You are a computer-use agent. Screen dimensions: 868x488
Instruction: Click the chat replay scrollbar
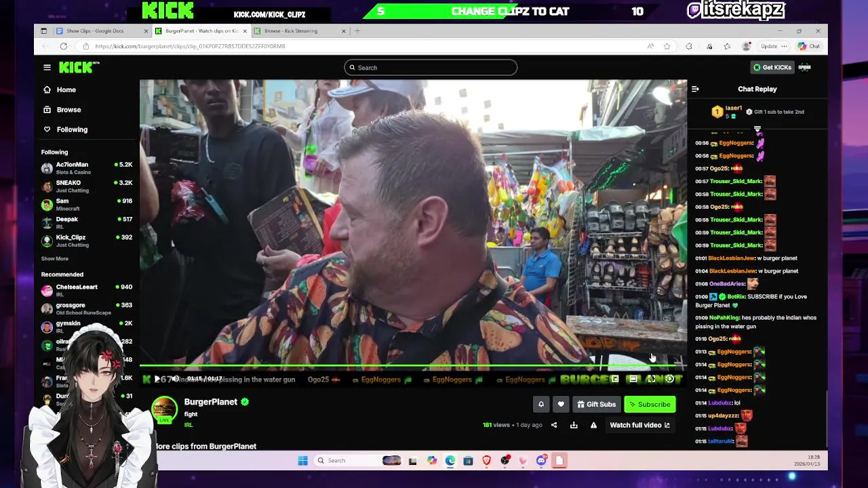pos(827,420)
